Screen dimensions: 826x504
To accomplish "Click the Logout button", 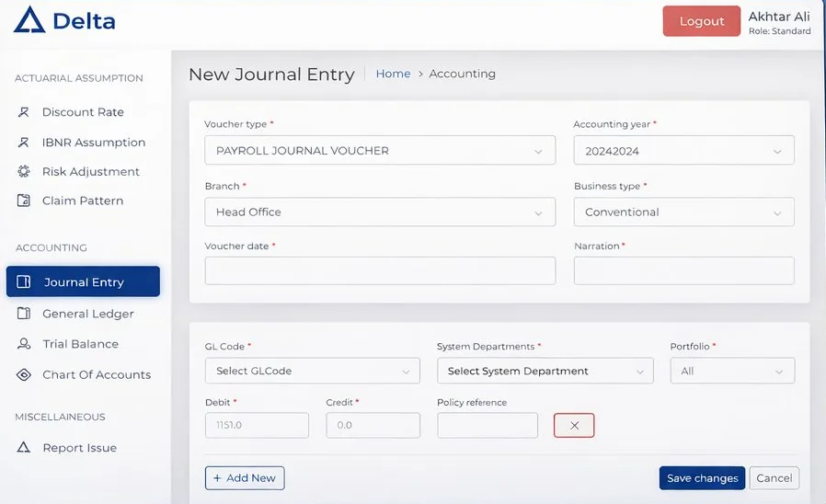I will click(x=702, y=21).
